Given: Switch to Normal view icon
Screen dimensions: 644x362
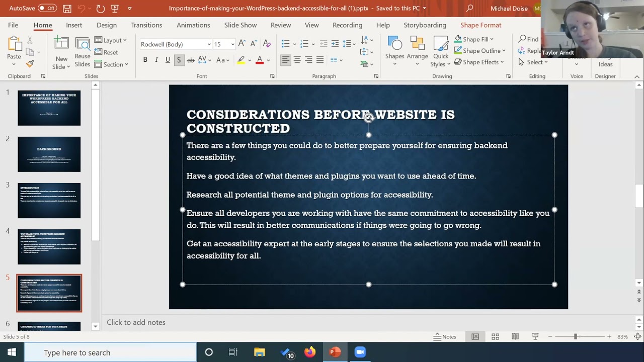Looking at the screenshot, I should tap(475, 337).
